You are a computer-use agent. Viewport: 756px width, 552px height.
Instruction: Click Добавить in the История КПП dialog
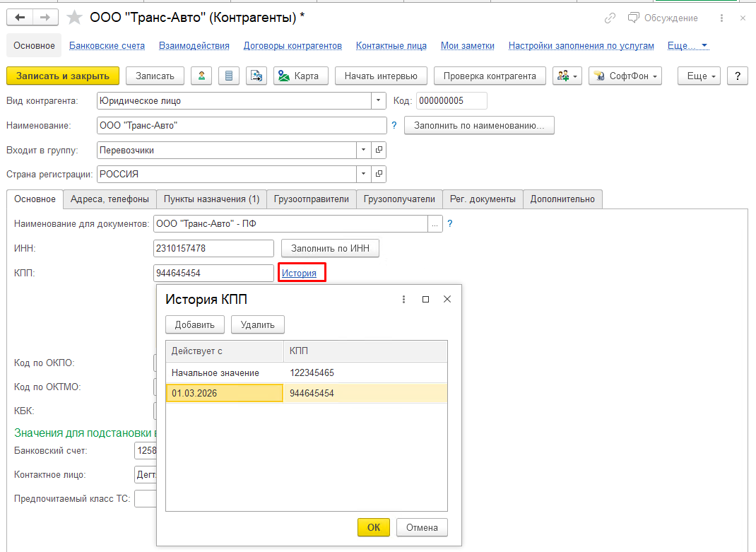click(x=194, y=324)
